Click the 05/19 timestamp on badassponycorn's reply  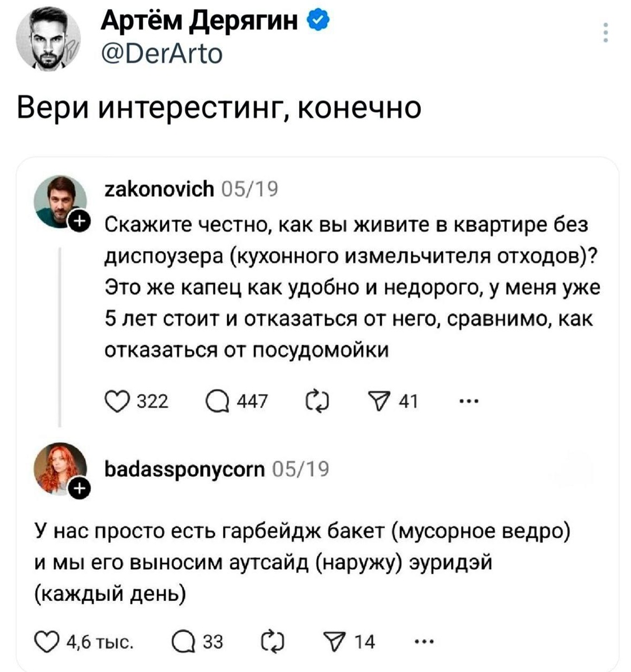(301, 468)
